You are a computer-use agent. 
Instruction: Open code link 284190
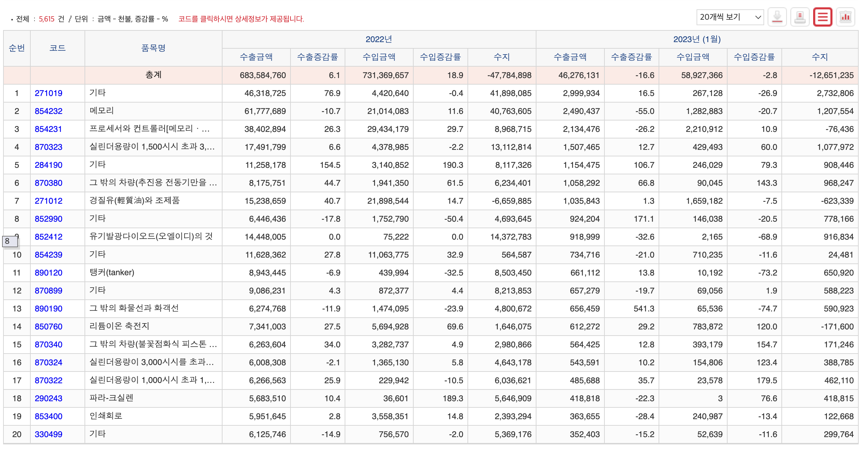(48, 165)
